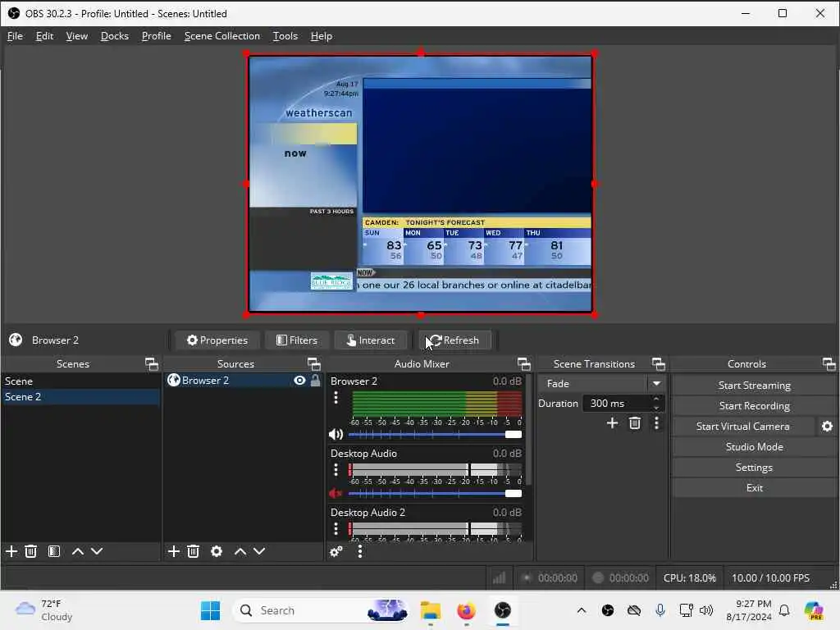The width and height of the screenshot is (840, 630).
Task: Unmute the Desktop Audio speaker
Action: [x=336, y=493]
